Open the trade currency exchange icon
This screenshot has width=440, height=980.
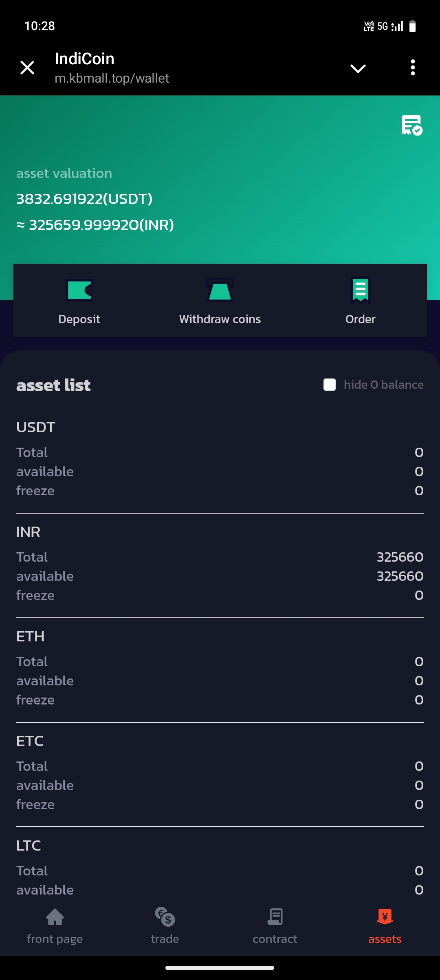[x=165, y=917]
